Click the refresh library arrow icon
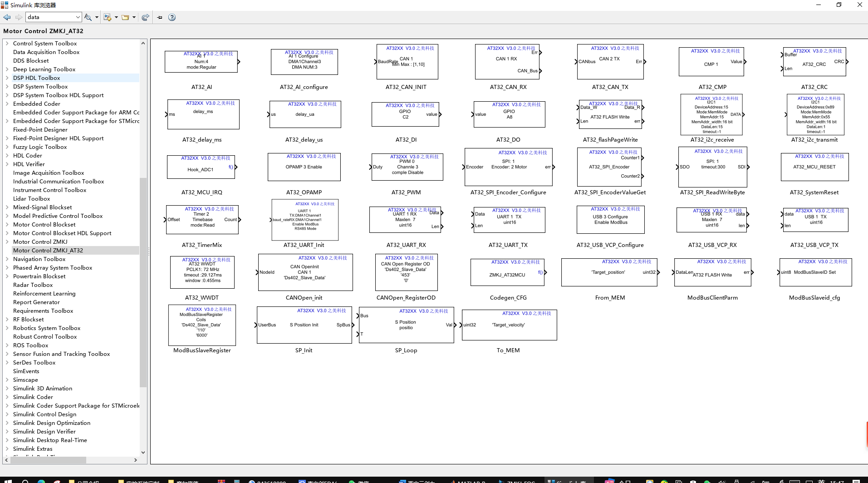868x483 pixels. pyautogui.click(x=145, y=17)
